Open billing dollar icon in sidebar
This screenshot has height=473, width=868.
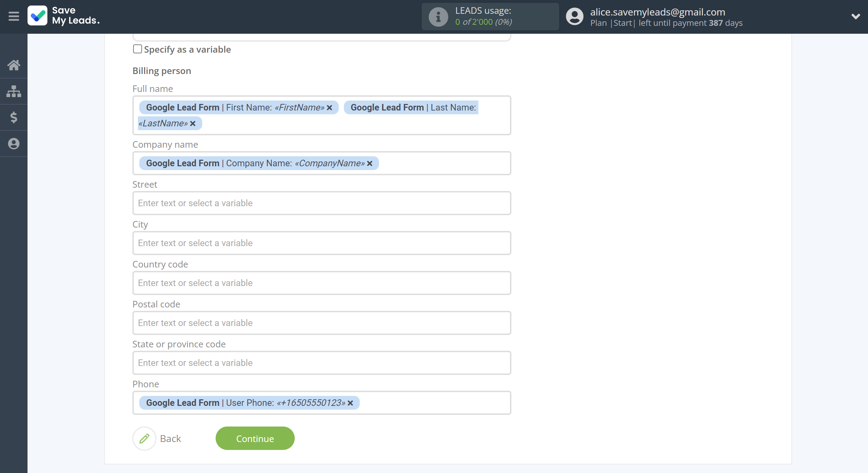(x=14, y=117)
